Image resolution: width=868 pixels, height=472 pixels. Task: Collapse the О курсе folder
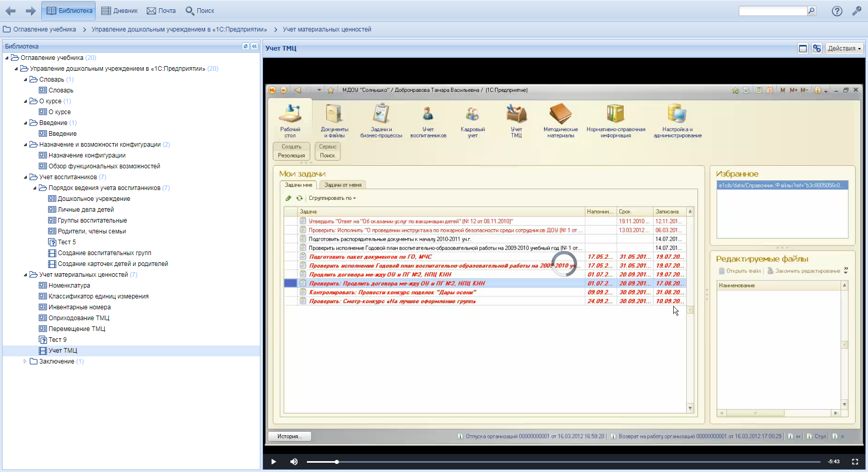pyautogui.click(x=25, y=101)
